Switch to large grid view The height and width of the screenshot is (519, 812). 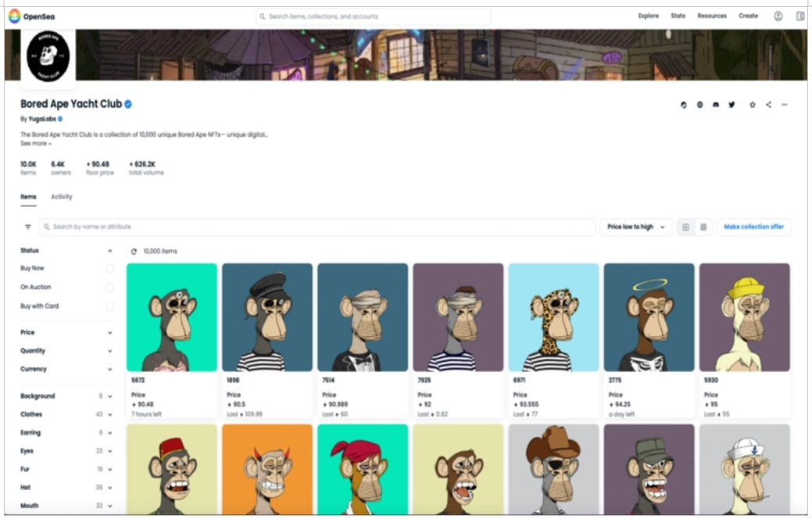pos(685,227)
